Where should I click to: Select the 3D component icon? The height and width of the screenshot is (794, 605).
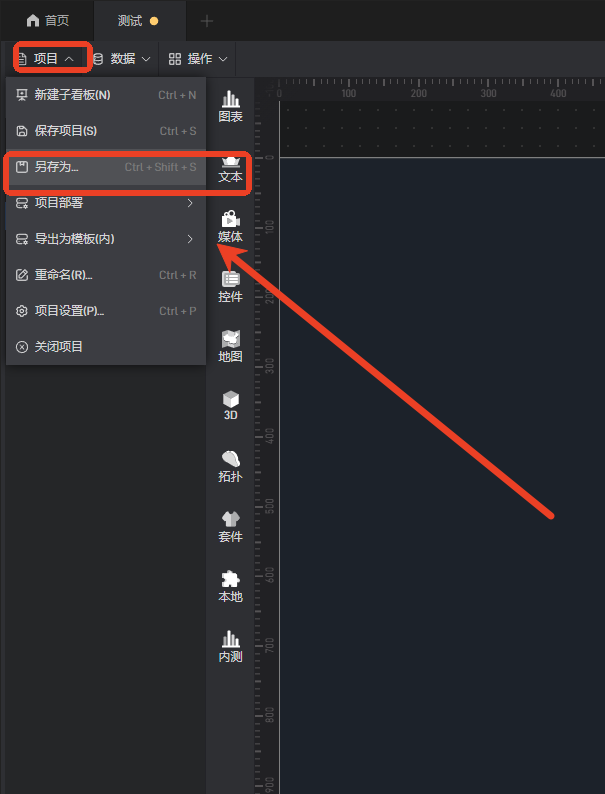pos(230,406)
